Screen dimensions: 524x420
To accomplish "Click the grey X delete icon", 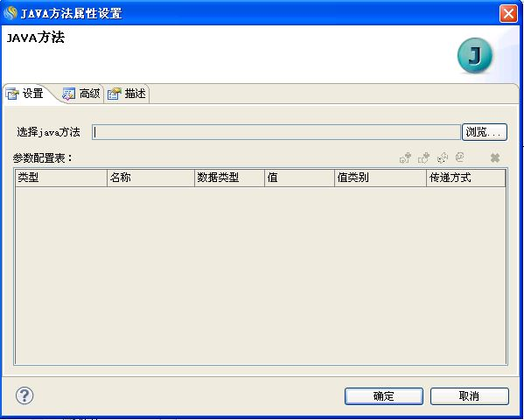I will tap(495, 157).
